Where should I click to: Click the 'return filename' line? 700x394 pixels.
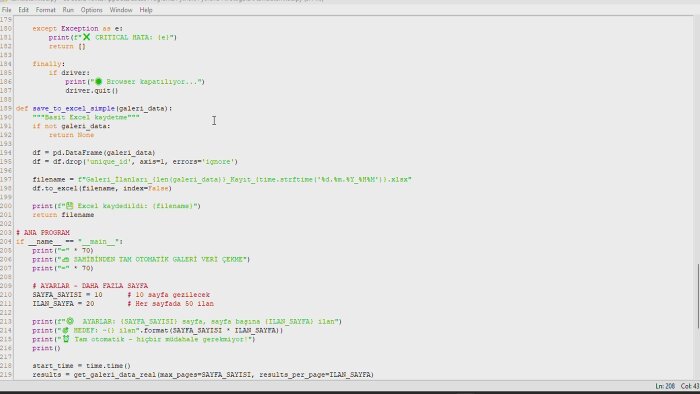tap(63, 215)
